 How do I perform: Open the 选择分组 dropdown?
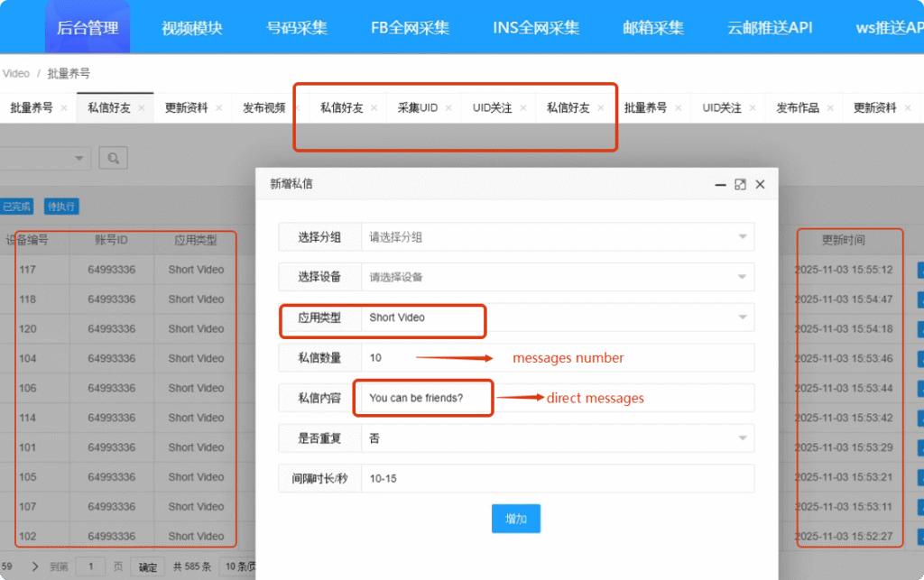pyautogui.click(x=557, y=237)
